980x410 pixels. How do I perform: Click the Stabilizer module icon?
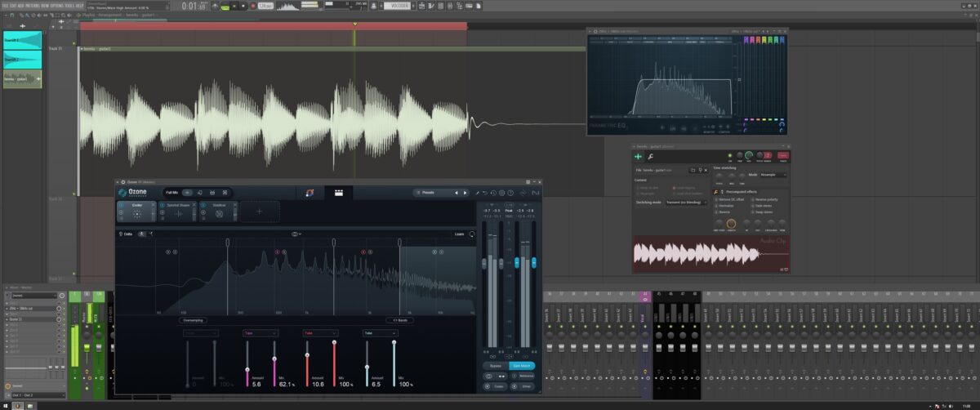tap(220, 213)
